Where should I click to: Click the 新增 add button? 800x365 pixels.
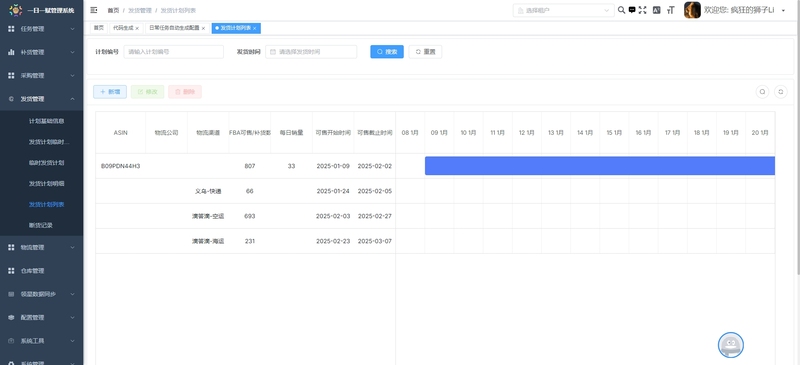pos(110,92)
